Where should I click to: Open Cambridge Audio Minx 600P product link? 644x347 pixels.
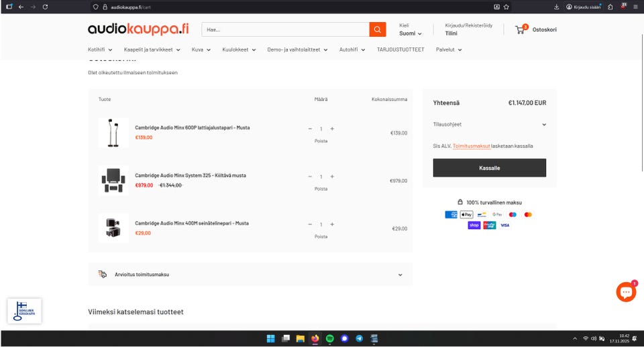[x=193, y=127]
